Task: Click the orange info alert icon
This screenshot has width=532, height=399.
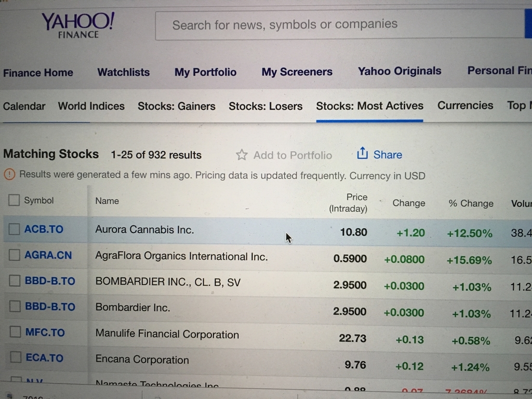Action: (x=9, y=175)
